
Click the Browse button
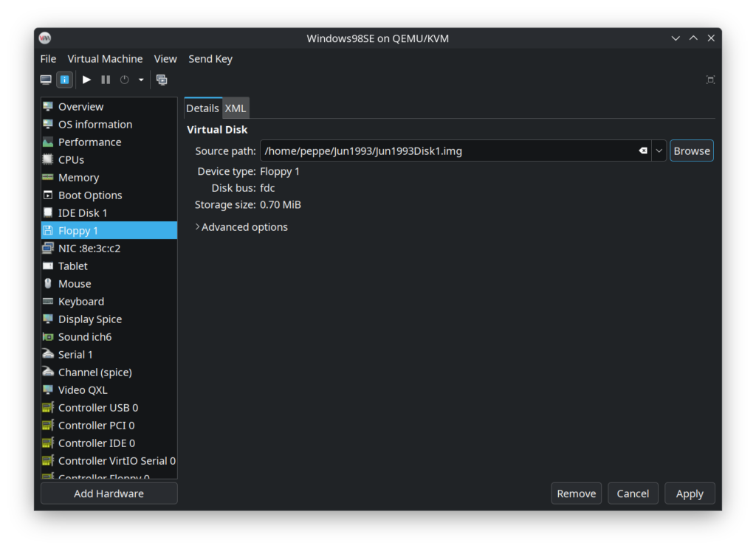click(691, 150)
